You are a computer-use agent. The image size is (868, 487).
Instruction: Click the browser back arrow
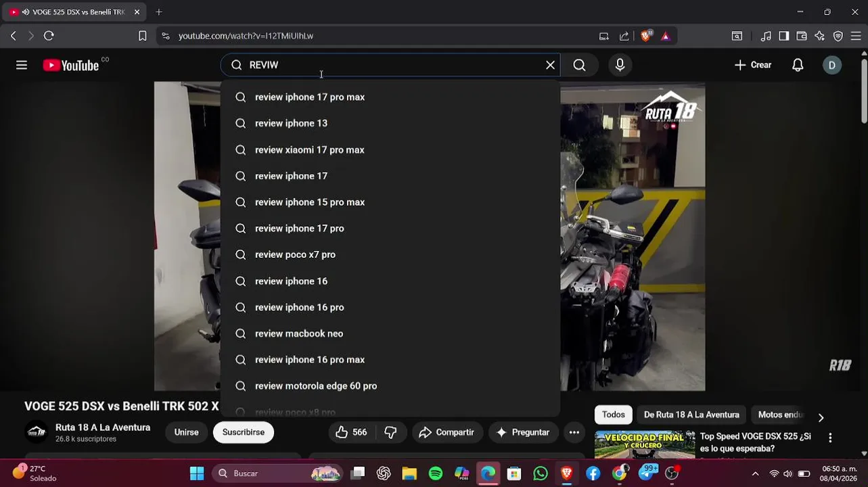(14, 36)
